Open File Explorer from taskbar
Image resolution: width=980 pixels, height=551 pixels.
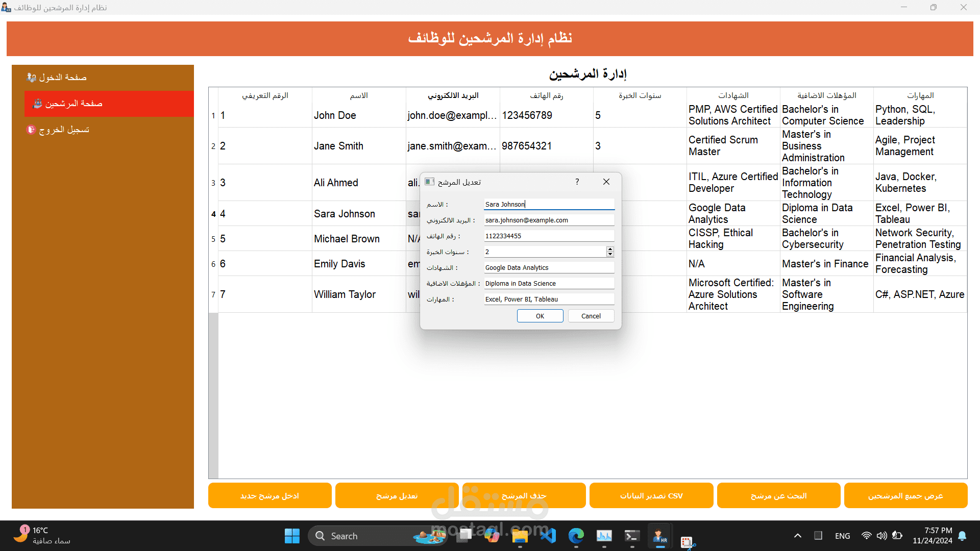tap(520, 536)
